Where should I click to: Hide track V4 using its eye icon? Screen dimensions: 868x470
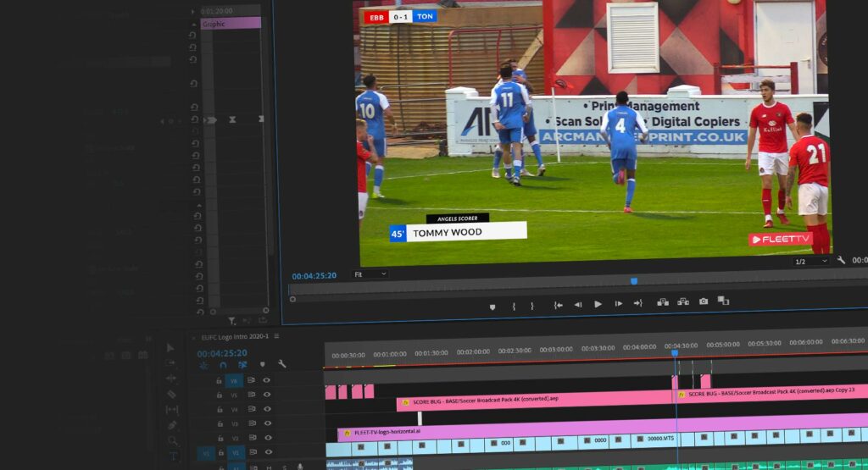[x=266, y=409]
